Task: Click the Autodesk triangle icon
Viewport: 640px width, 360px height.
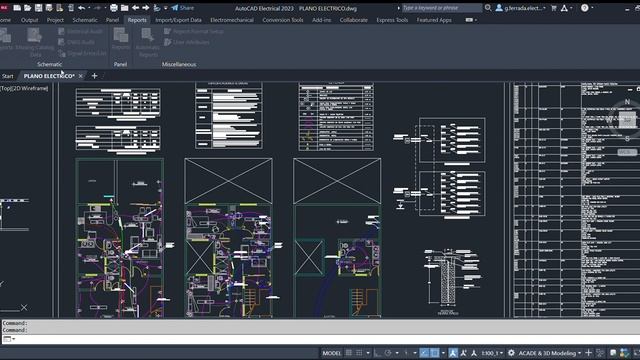Action: point(564,8)
